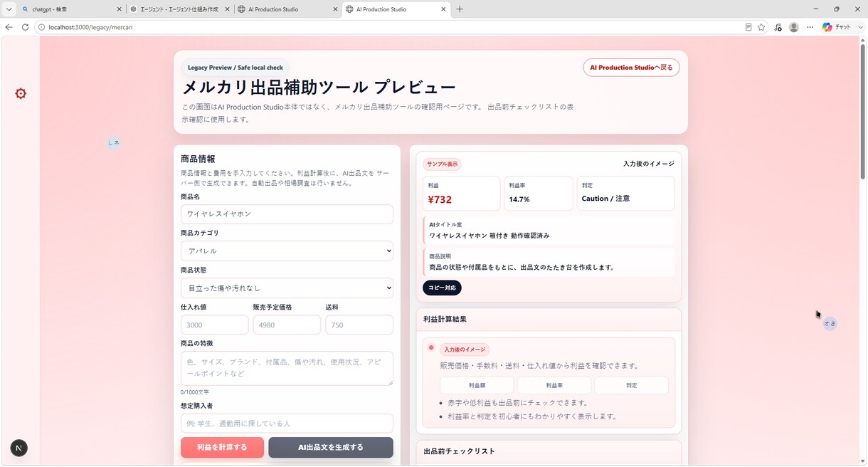Open the browser three-dot settings menu
The image size is (868, 467).
pyautogui.click(x=810, y=27)
